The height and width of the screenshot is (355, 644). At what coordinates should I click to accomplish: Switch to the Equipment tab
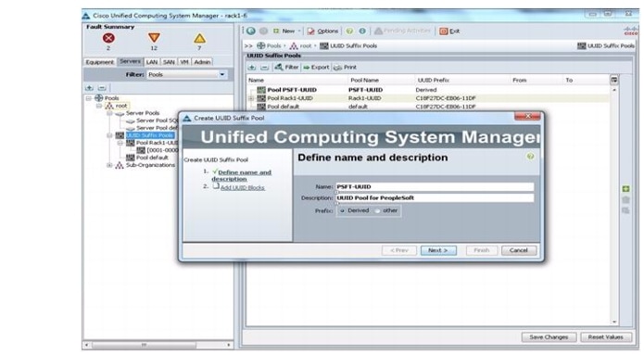100,62
